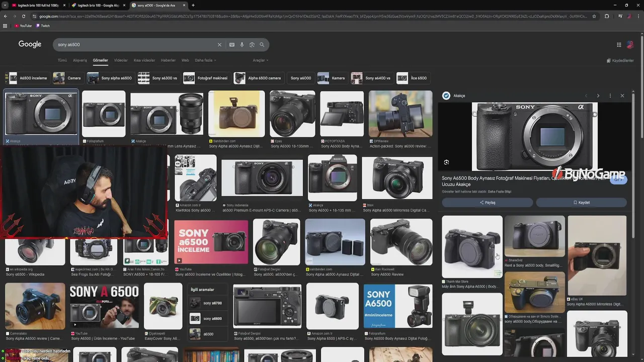Screen dimensions: 644x362
Task: Click the browser back arrow
Action: click(x=6, y=16)
